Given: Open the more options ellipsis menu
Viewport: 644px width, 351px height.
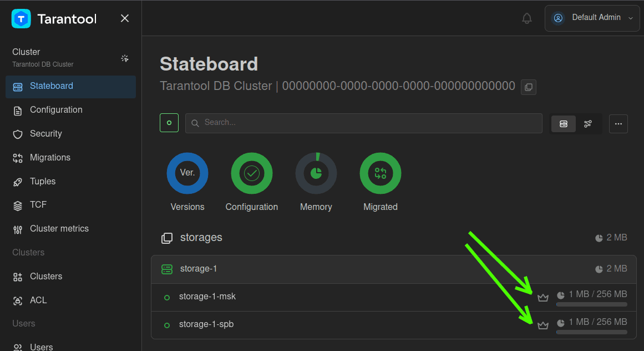Looking at the screenshot, I should point(618,124).
